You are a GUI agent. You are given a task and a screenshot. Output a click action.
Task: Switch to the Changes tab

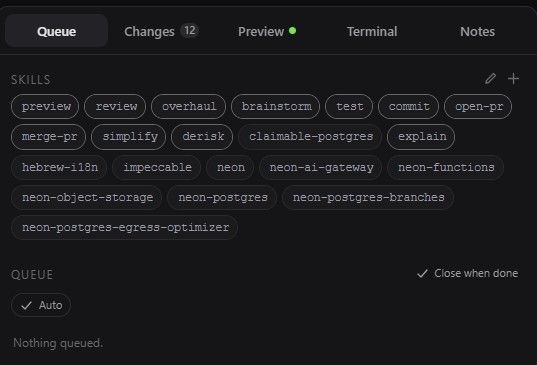click(x=161, y=31)
